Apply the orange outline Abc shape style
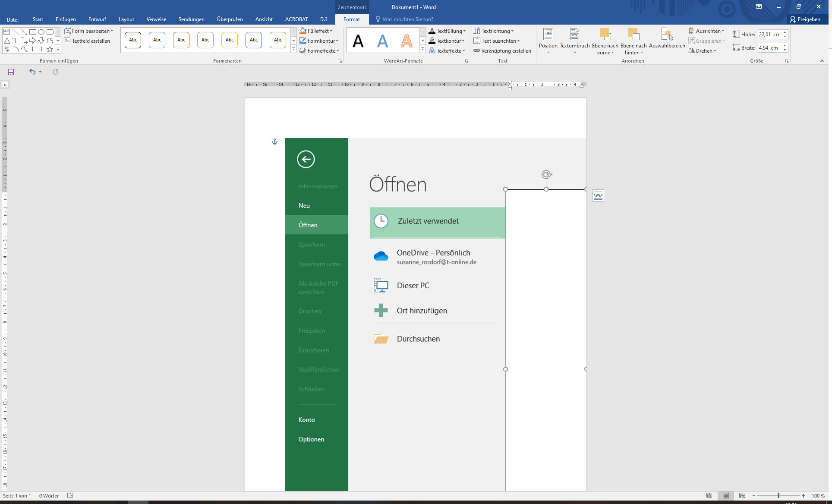Viewport: 832px width, 504px height. (x=181, y=40)
